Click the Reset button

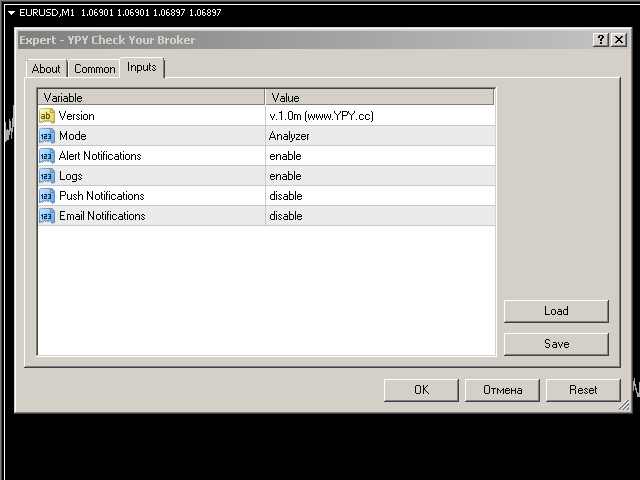point(583,390)
